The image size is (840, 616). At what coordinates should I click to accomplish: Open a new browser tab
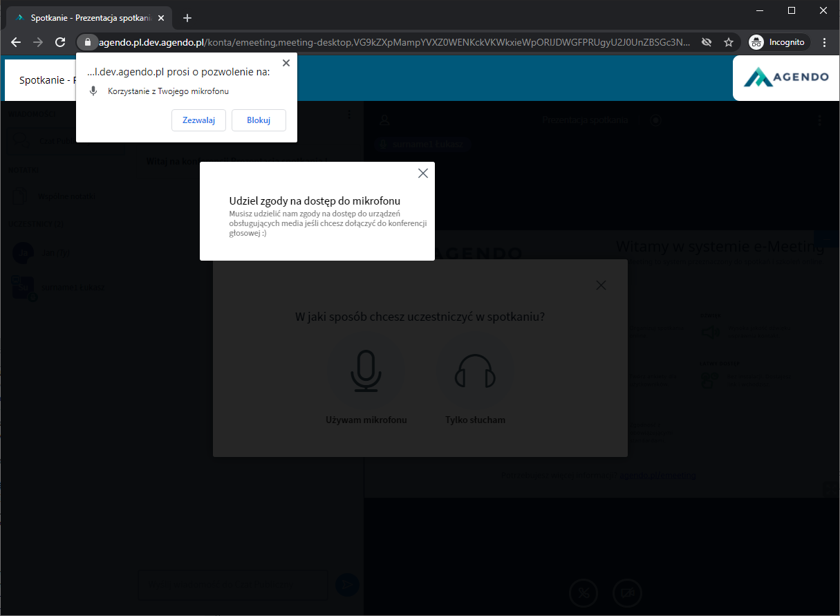187,18
